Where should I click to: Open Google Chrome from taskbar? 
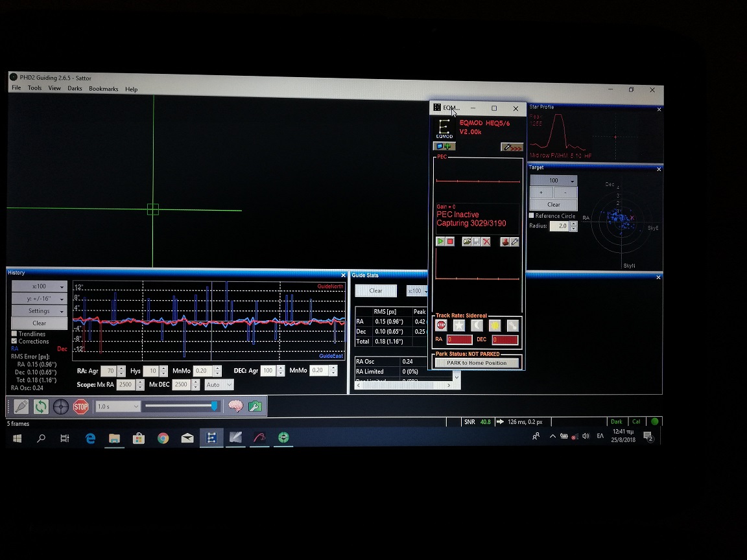point(163,438)
